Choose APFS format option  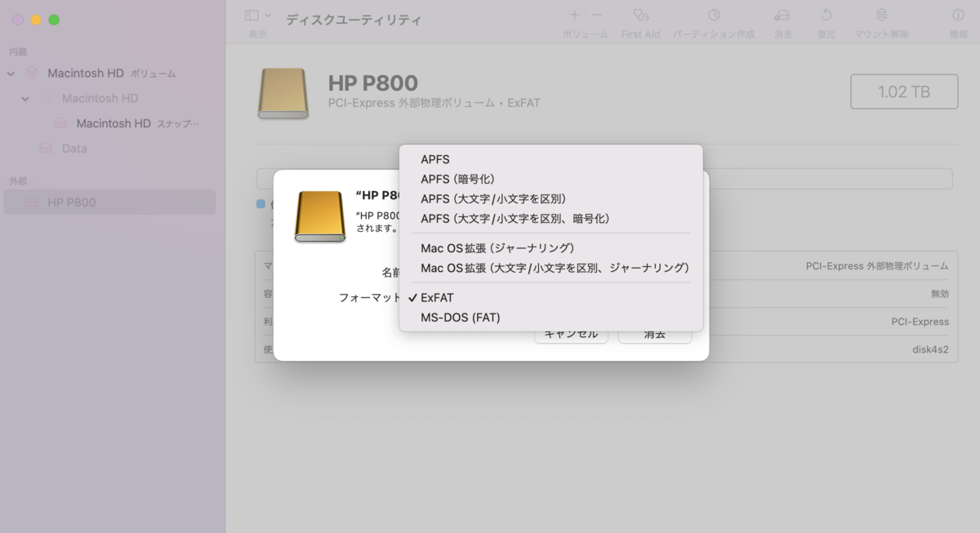click(x=551, y=159)
